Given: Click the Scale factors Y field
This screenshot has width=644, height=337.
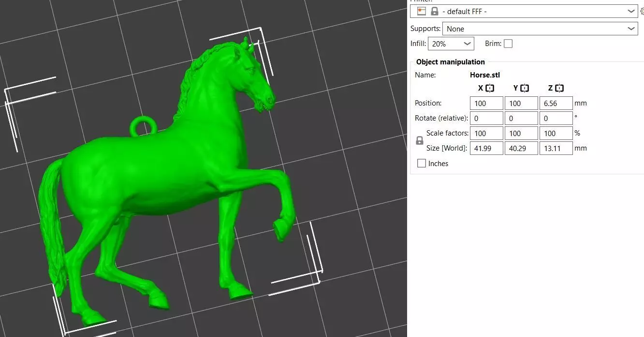Looking at the screenshot, I should (521, 133).
